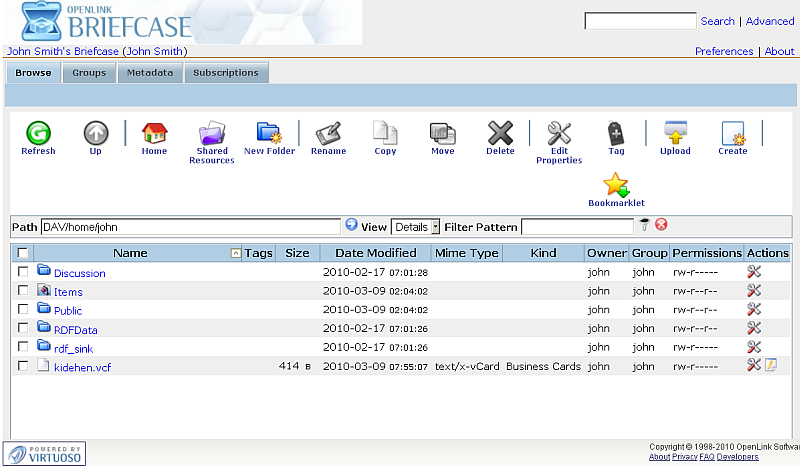This screenshot has height=467, width=800.
Task: Open the Bookmarklet star icon
Action: coord(616,185)
